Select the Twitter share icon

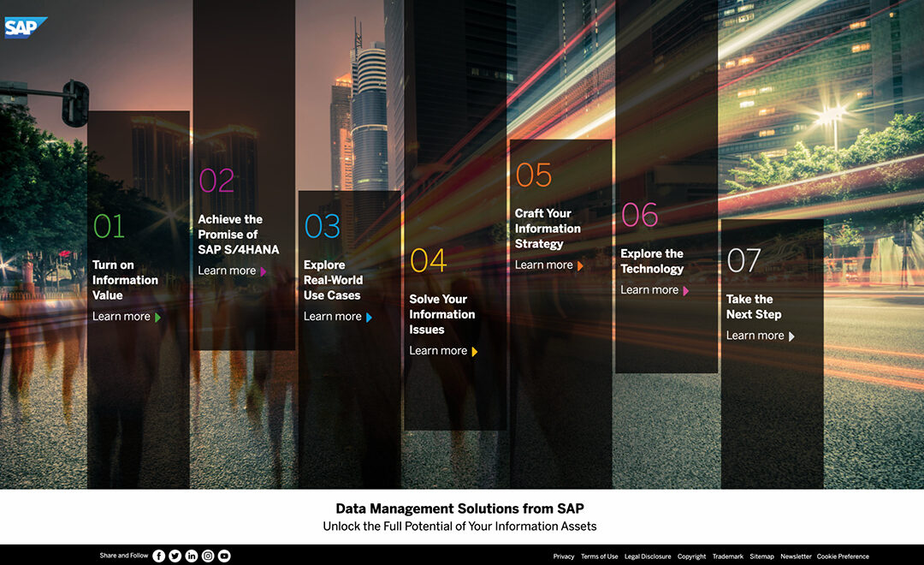point(175,556)
